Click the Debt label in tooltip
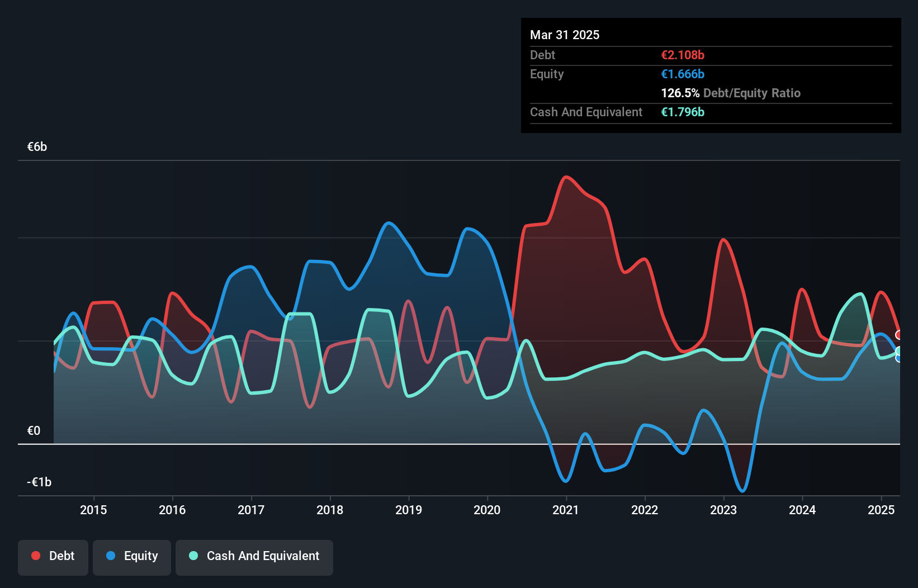Viewport: 918px width, 588px height. pyautogui.click(x=542, y=55)
